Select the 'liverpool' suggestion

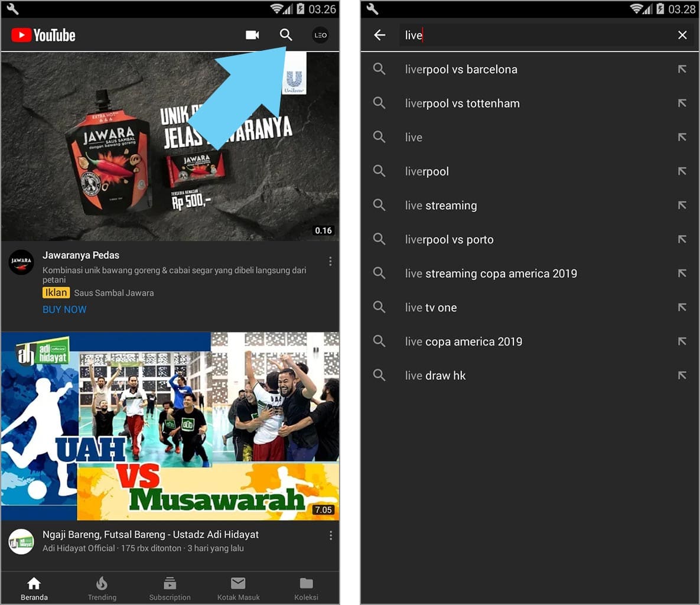(530, 171)
